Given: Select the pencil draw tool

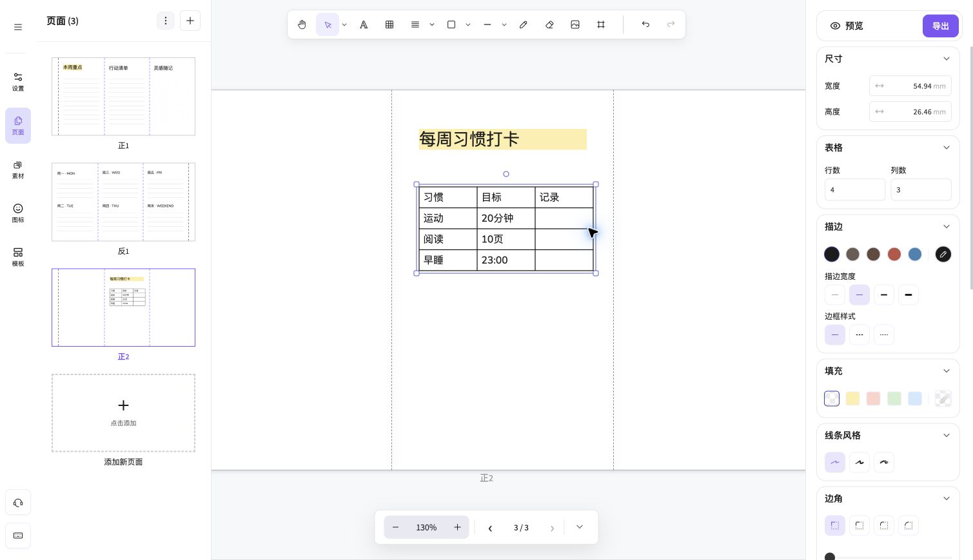Looking at the screenshot, I should pos(524,24).
